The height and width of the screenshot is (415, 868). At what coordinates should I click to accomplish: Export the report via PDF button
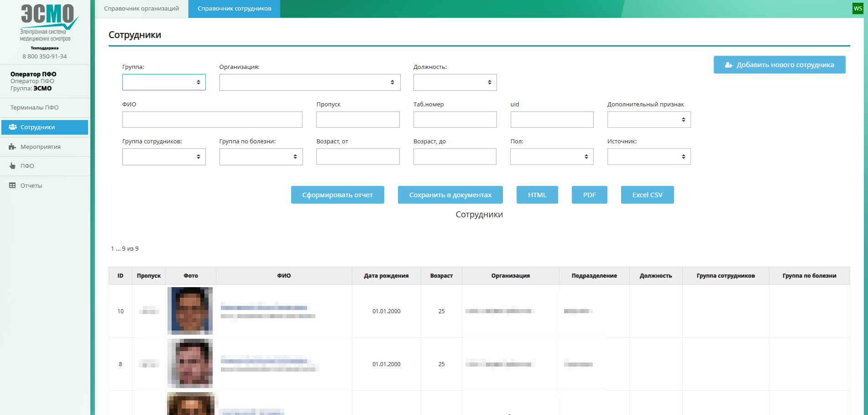(x=589, y=195)
